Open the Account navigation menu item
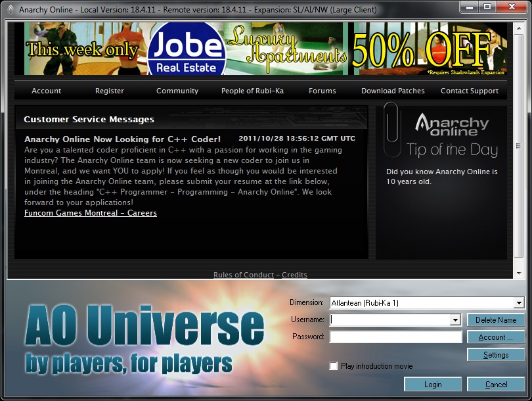The width and height of the screenshot is (532, 401). 46,91
